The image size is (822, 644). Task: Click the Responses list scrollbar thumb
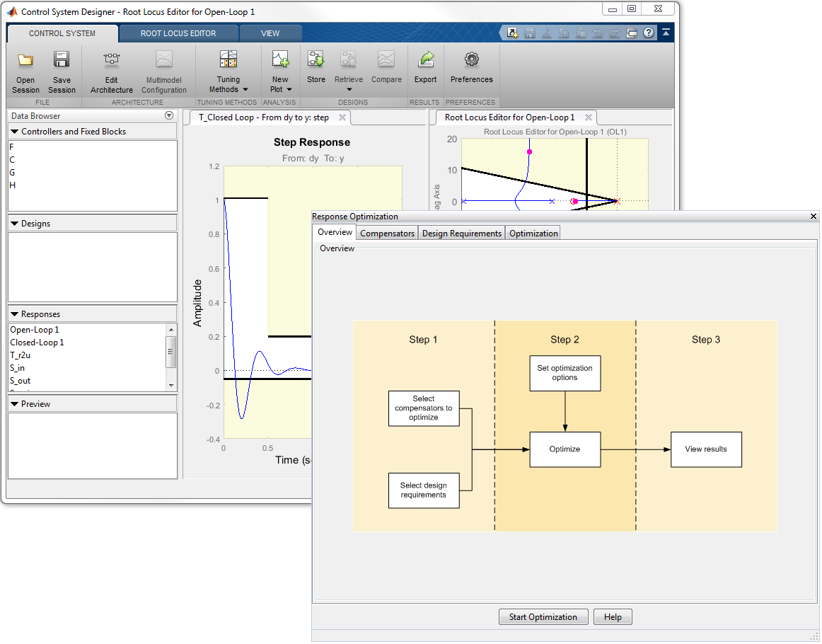(x=171, y=351)
